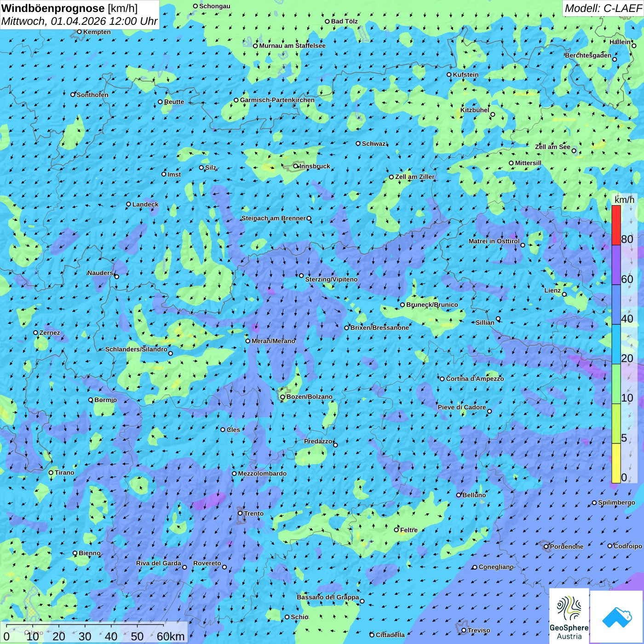This screenshot has height=644, width=644.
Task: Click the Predazzo city label
Action: (x=318, y=441)
